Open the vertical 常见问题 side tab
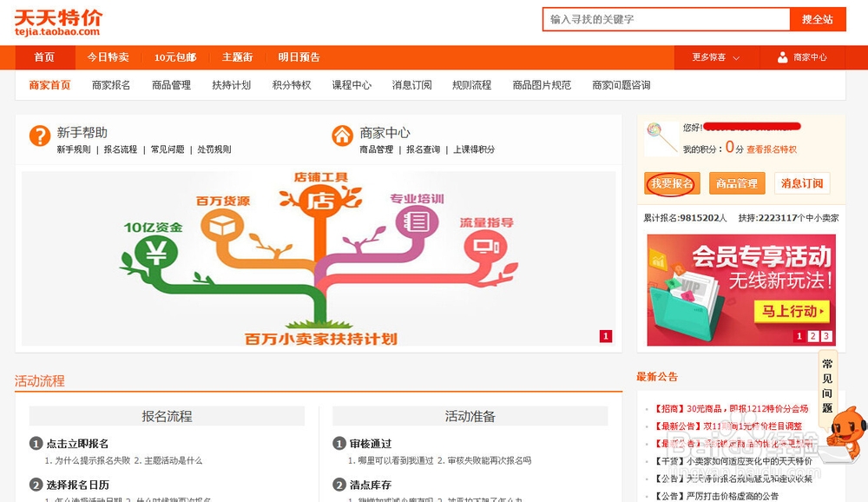868x502 pixels. pyautogui.click(x=827, y=386)
